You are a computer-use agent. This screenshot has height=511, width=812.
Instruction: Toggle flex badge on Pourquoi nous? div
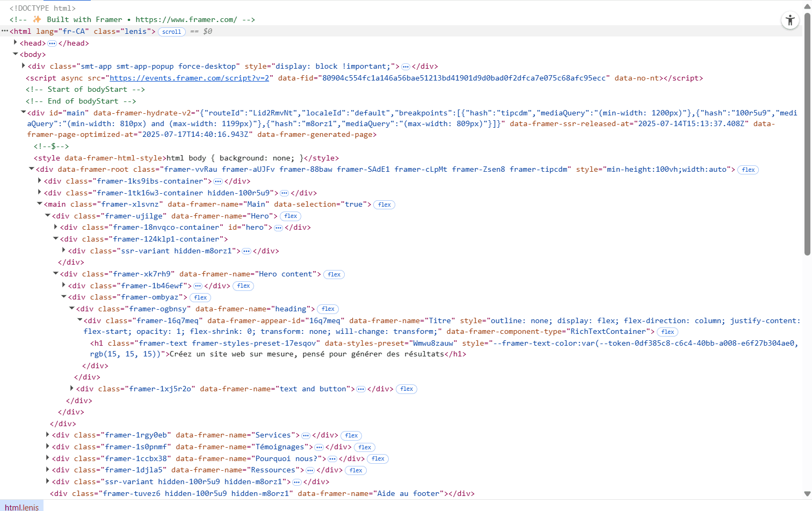click(x=378, y=459)
